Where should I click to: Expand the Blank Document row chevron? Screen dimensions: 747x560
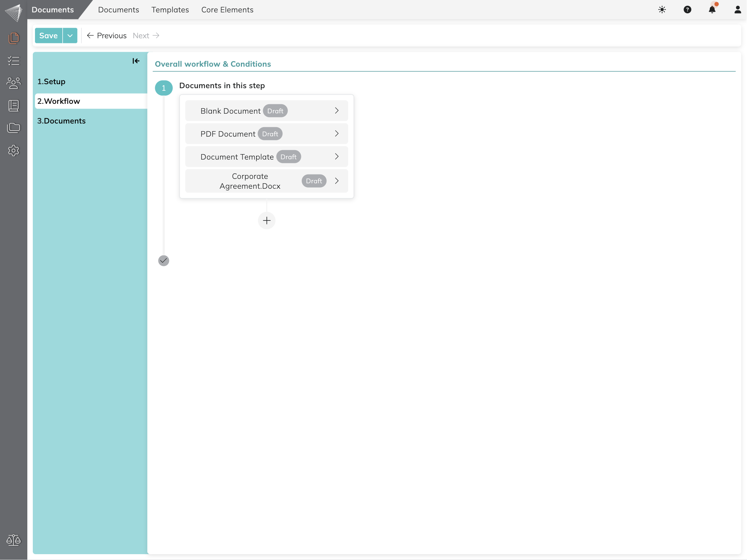click(337, 111)
